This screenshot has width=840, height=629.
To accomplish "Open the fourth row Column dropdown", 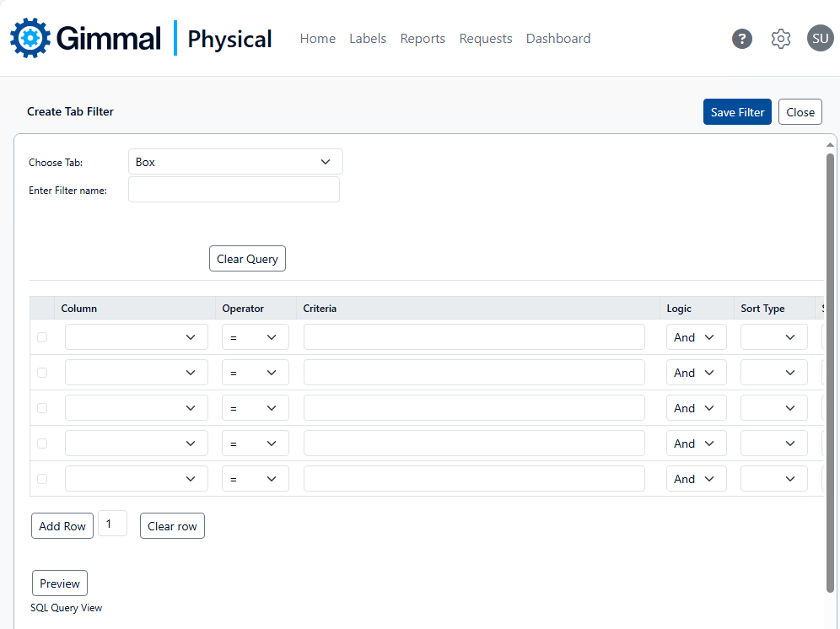I will [137, 444].
